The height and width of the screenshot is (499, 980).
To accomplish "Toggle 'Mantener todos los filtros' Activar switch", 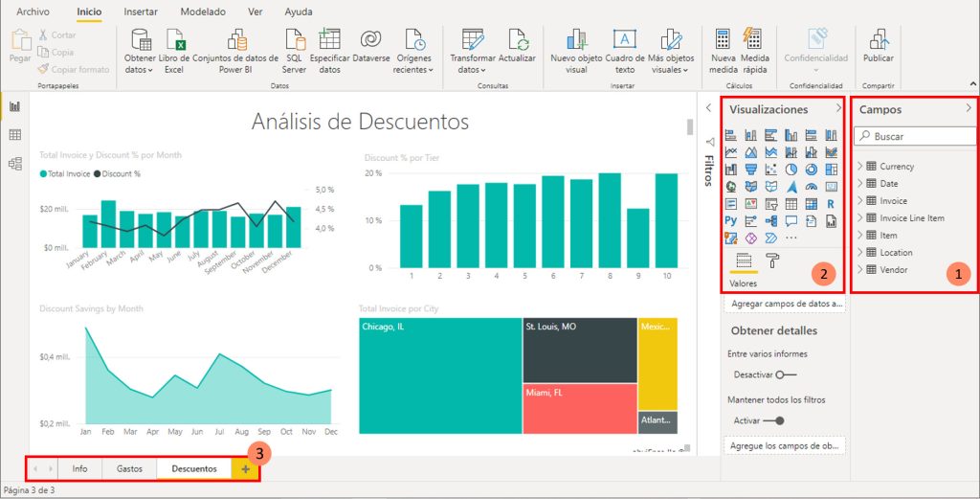I will [x=773, y=420].
